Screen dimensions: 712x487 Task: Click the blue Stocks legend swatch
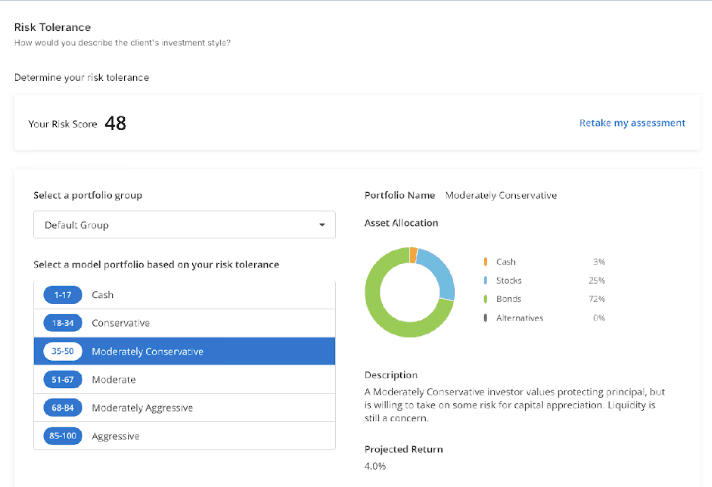(485, 280)
